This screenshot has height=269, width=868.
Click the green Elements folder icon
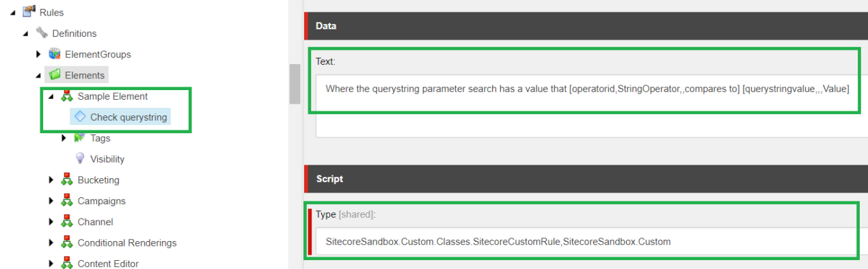click(54, 75)
